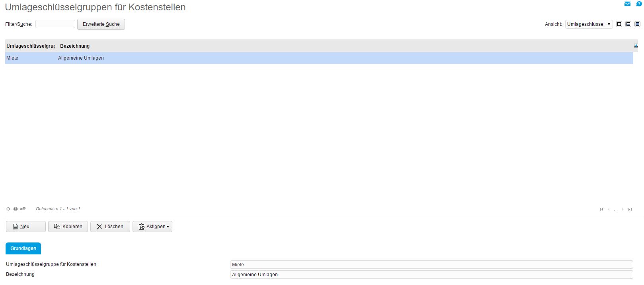Print the record list
Screen dimensions: 644x285
pos(16,209)
